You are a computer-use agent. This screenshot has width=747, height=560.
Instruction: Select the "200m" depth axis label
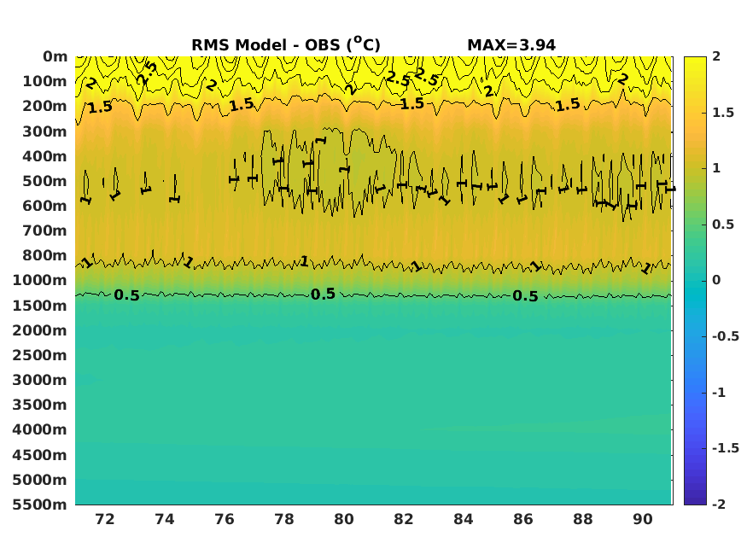(x=44, y=106)
